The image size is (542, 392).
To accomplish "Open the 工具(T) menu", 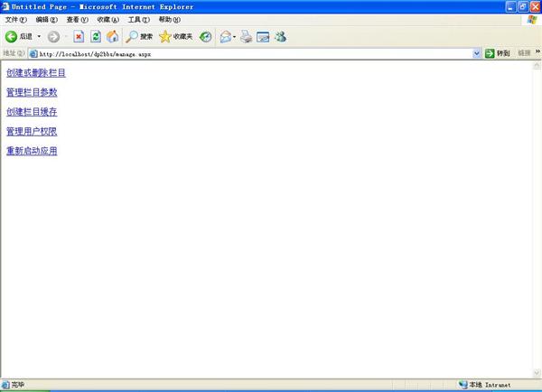I will pos(139,20).
